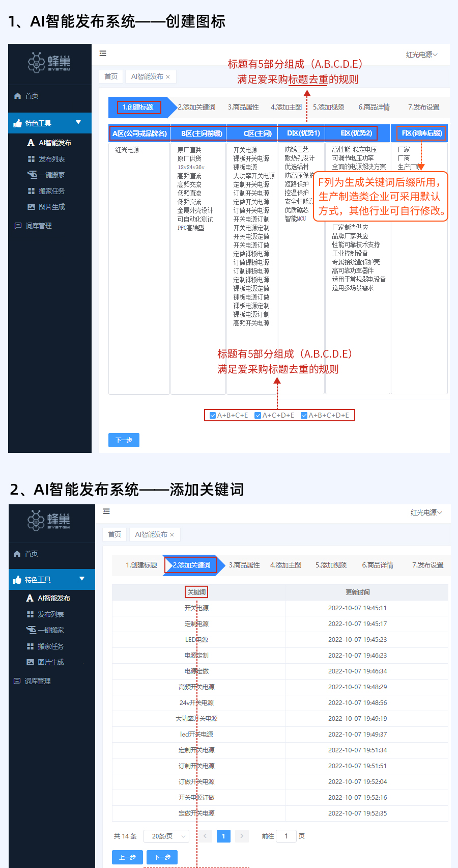The height and width of the screenshot is (868, 458).
Task: Switch to 3.商品属性 step in upper wizard
Action: click(243, 107)
